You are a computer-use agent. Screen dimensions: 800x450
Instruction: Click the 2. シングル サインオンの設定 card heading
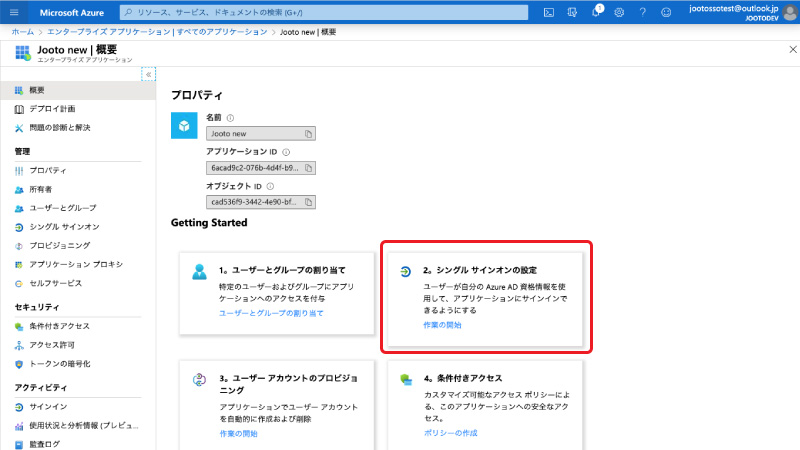click(480, 270)
